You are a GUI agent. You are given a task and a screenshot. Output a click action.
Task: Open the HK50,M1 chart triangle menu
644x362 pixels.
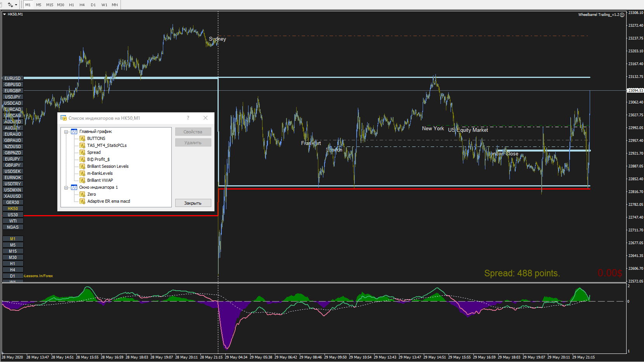(4, 14)
